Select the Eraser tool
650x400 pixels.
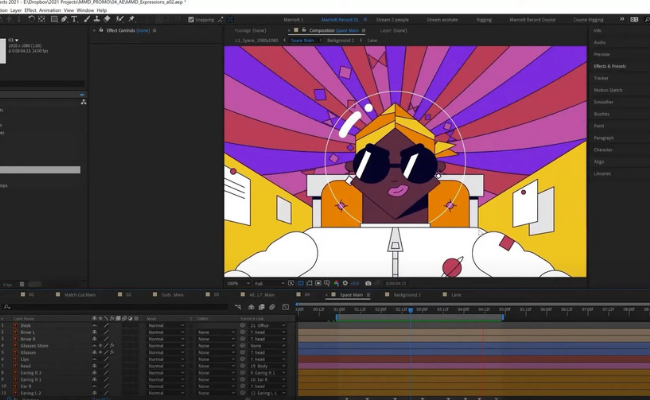107,19
